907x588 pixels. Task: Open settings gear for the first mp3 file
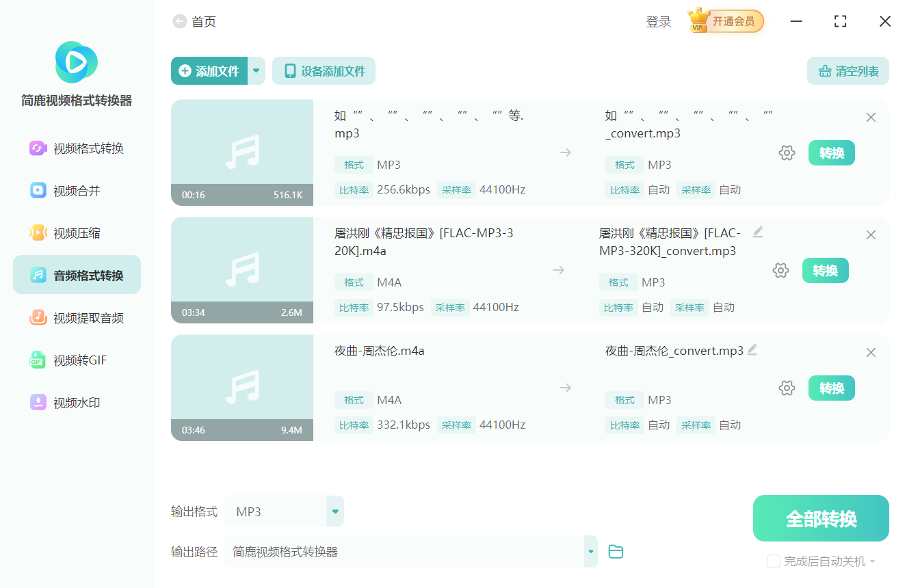[x=787, y=153]
